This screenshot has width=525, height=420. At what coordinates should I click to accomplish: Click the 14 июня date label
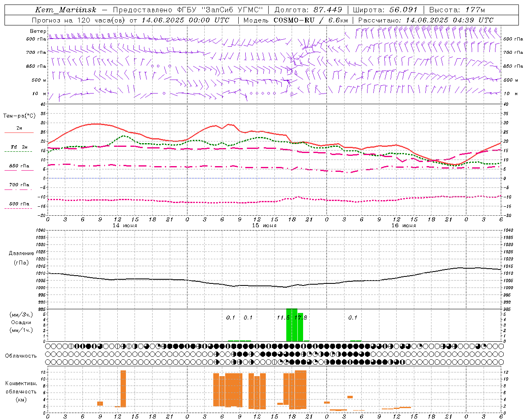(x=125, y=226)
